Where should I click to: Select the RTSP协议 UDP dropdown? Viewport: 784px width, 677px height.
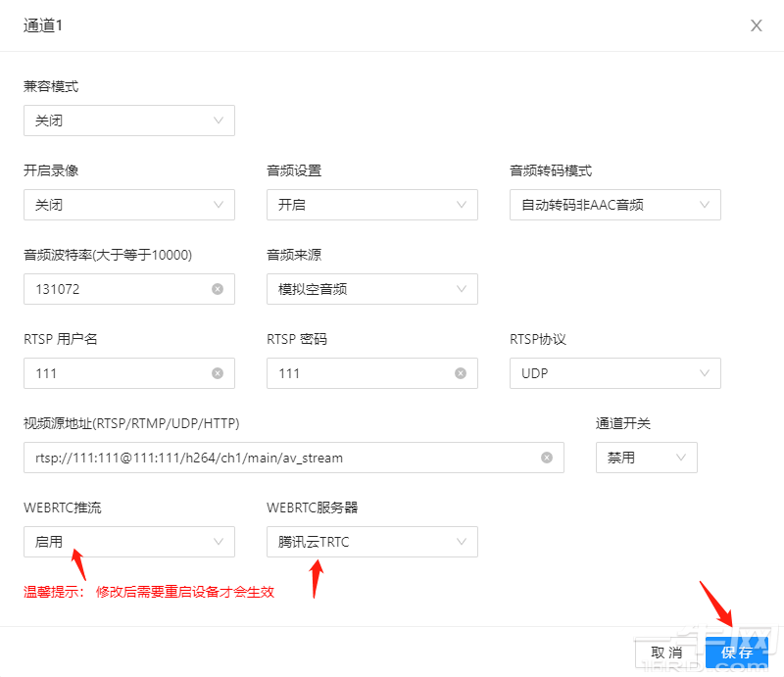tap(615, 373)
